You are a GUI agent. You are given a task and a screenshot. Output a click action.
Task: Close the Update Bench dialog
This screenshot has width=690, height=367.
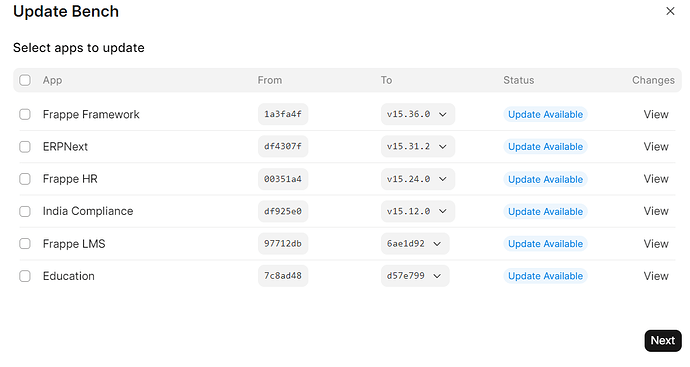pos(670,11)
